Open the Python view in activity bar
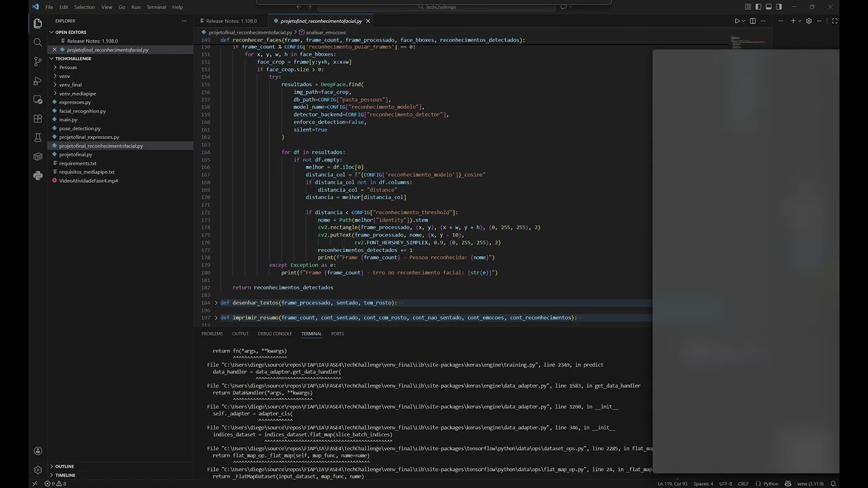Screen dimensions: 868x488 pos(38,176)
